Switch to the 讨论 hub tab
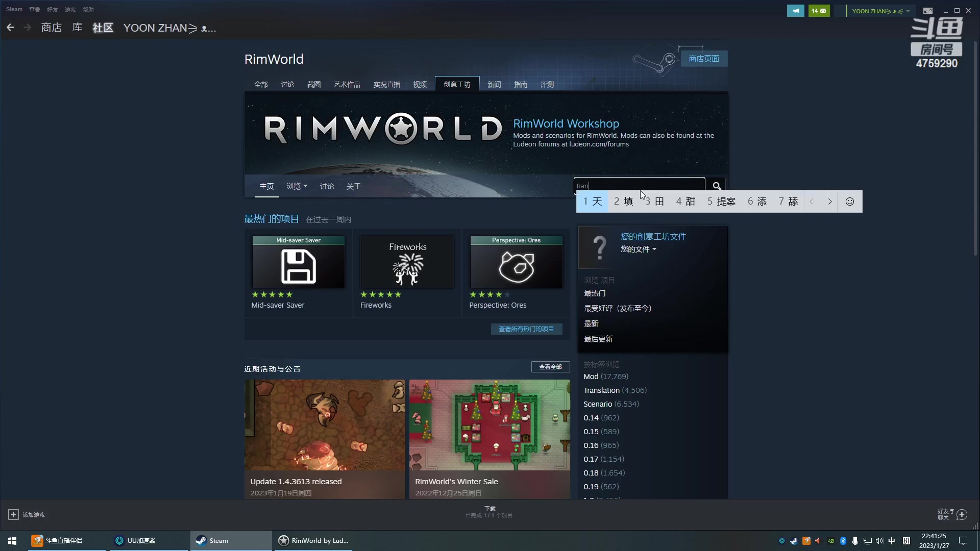The height and width of the screenshot is (551, 980). click(x=287, y=85)
